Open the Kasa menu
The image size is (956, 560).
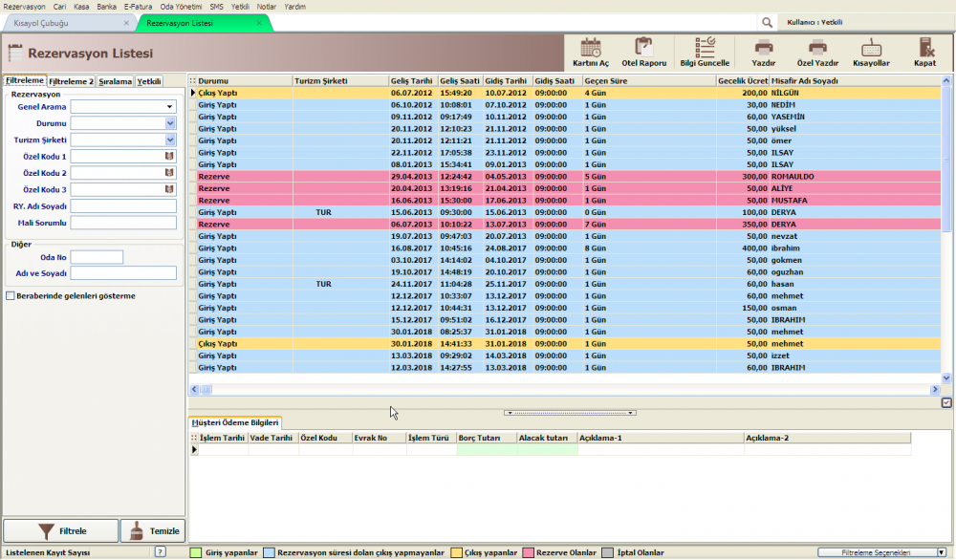(81, 7)
